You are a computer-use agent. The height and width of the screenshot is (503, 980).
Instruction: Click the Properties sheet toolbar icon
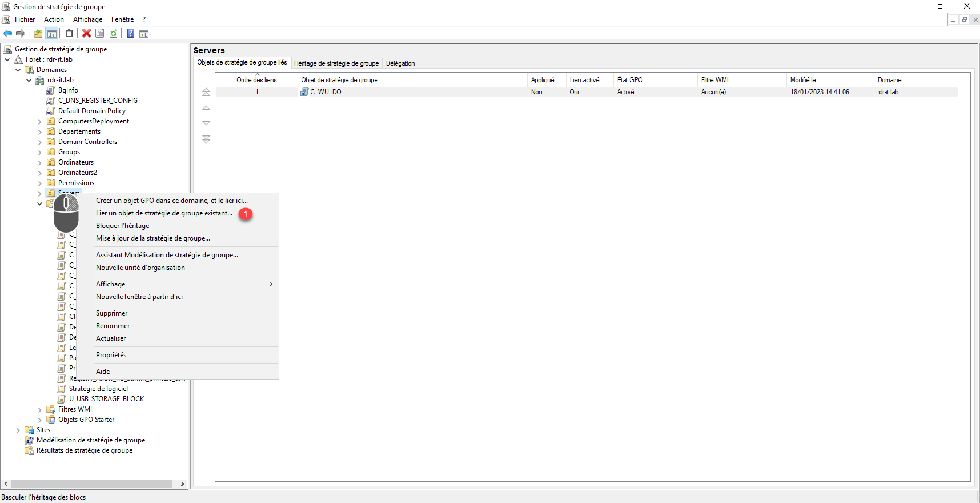pos(100,34)
